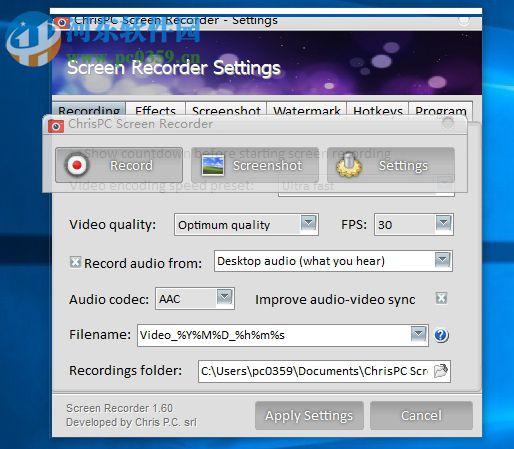The height and width of the screenshot is (449, 514).
Task: Click the red record circle icon
Action: tap(77, 165)
